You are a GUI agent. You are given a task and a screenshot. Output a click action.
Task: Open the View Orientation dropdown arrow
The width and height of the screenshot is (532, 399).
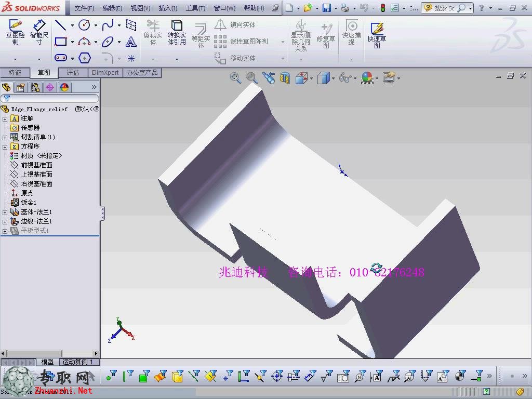coord(311,78)
